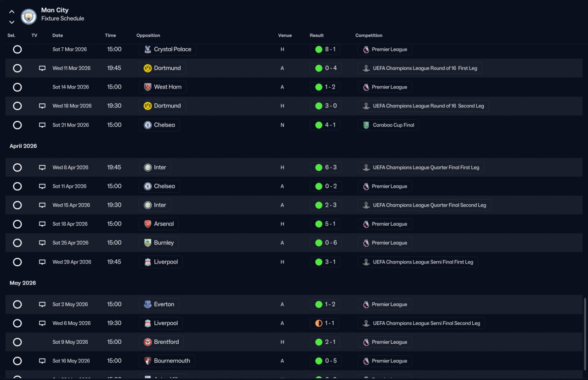Click the Brentford club crest
The image size is (588, 380).
147,342
